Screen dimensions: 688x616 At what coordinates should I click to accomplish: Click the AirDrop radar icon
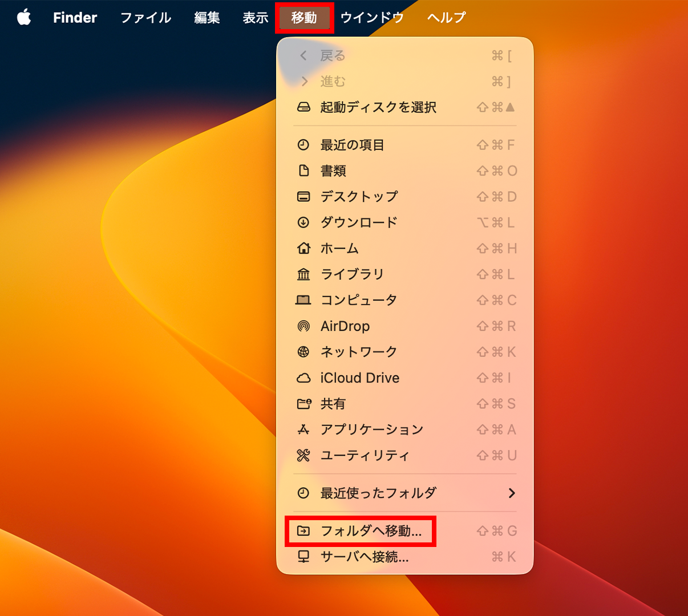point(303,326)
